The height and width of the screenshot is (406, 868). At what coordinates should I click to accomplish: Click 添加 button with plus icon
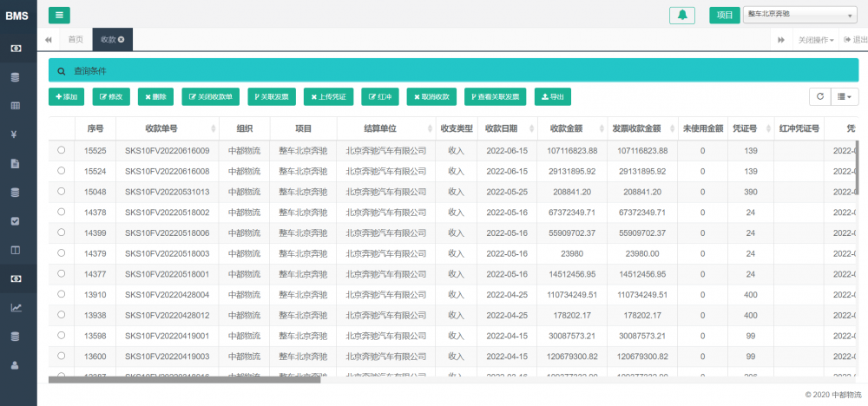tap(67, 97)
